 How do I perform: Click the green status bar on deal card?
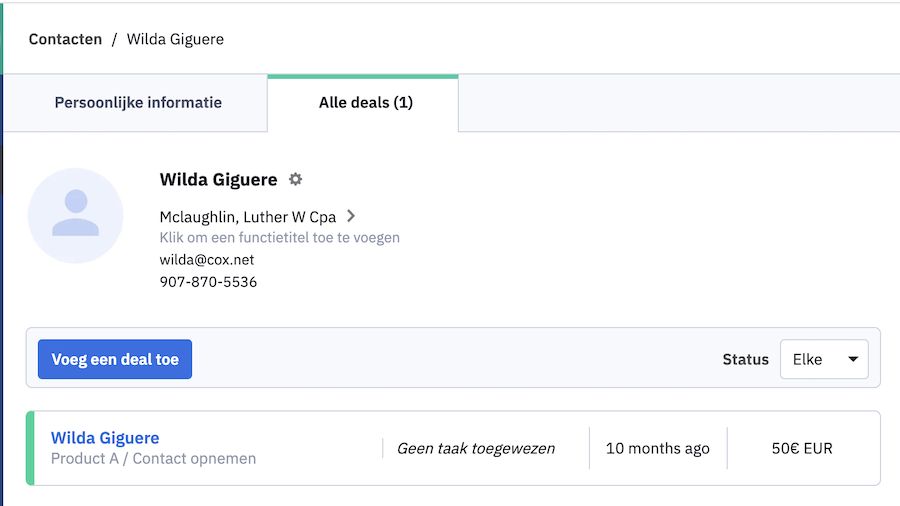30,448
